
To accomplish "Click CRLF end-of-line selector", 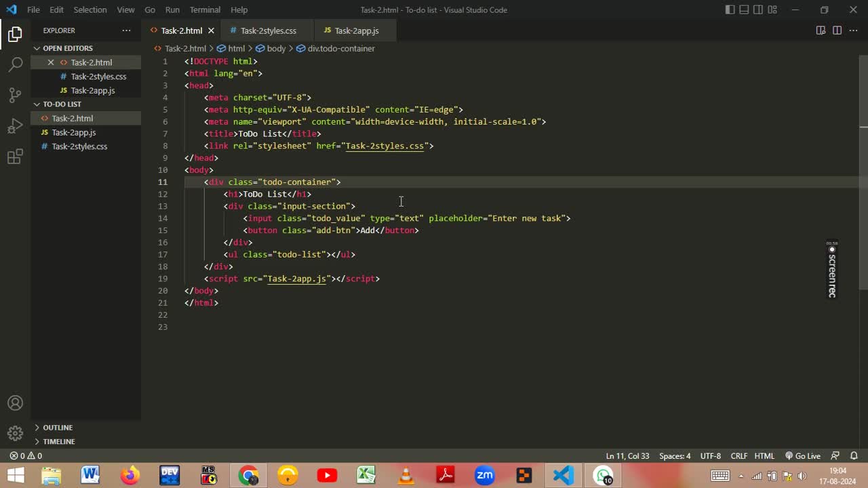I will (x=738, y=456).
